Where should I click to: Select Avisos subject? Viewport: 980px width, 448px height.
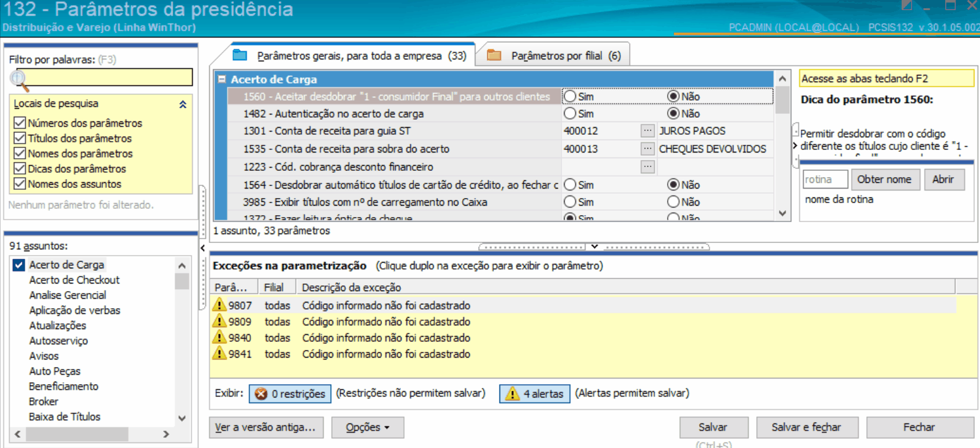tap(44, 356)
